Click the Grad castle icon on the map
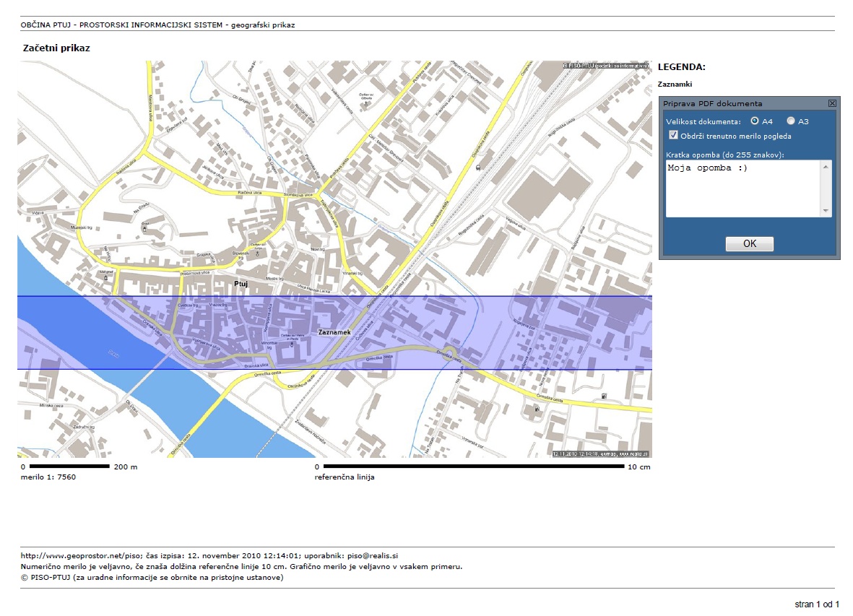Image resolution: width=853 pixels, height=616 pixels. (144, 228)
